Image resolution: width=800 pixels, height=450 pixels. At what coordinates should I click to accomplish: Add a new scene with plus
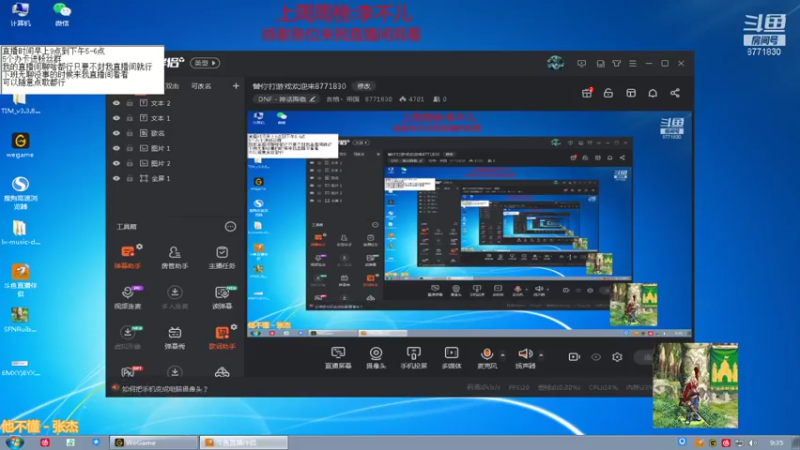coord(236,86)
